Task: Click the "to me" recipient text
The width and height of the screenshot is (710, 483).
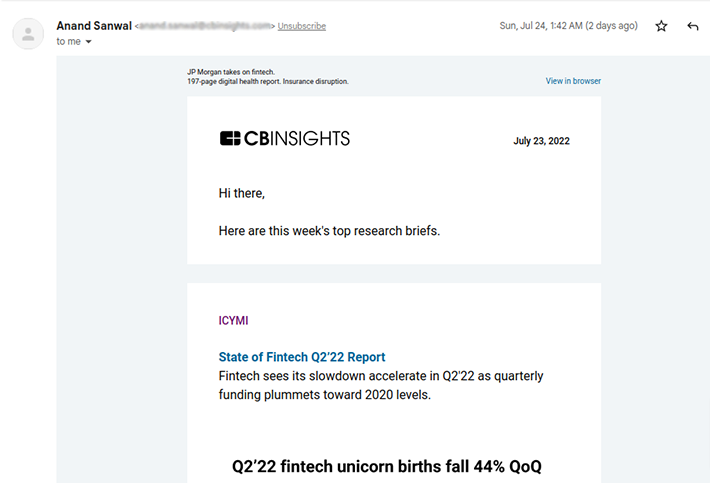Action: pyautogui.click(x=68, y=41)
